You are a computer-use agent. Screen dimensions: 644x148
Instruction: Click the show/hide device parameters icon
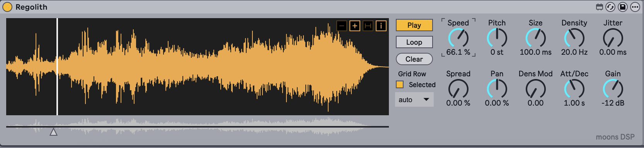pyautogui.click(x=600, y=7)
